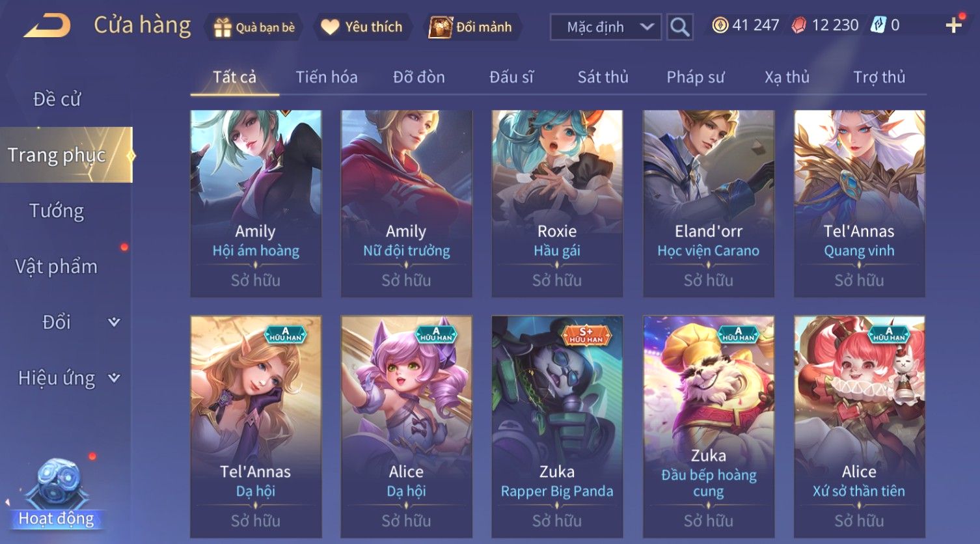Screen dimensions: 980x544
Task: Tap the gold coin currency icon
Action: click(720, 25)
